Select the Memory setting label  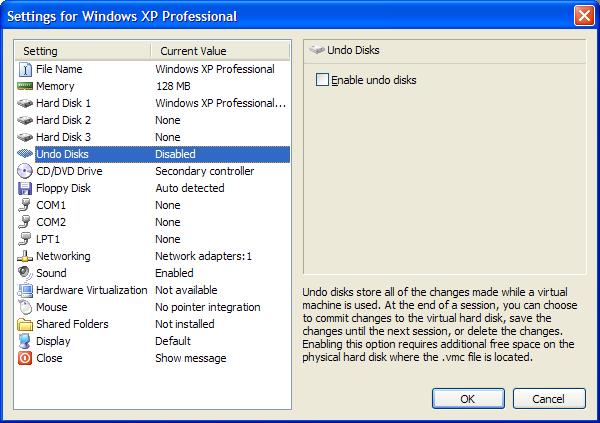[55, 86]
